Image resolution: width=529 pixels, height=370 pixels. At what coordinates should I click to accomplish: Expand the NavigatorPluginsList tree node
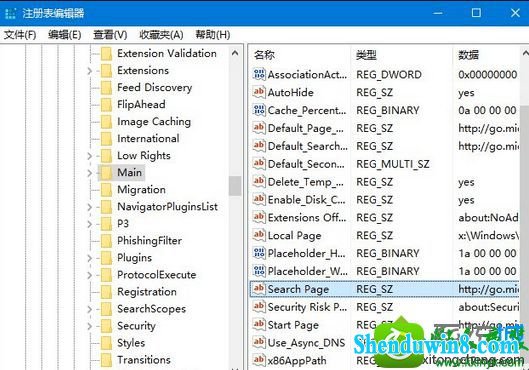(x=89, y=207)
